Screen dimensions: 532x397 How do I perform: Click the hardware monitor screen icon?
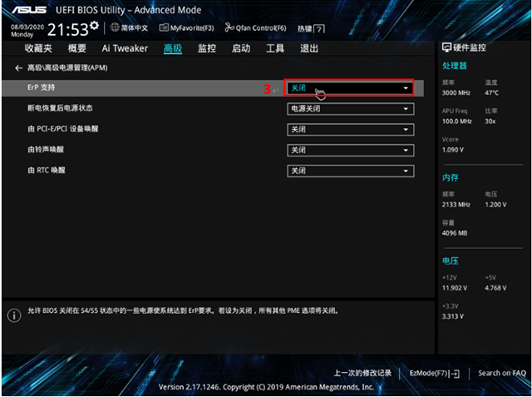point(447,47)
